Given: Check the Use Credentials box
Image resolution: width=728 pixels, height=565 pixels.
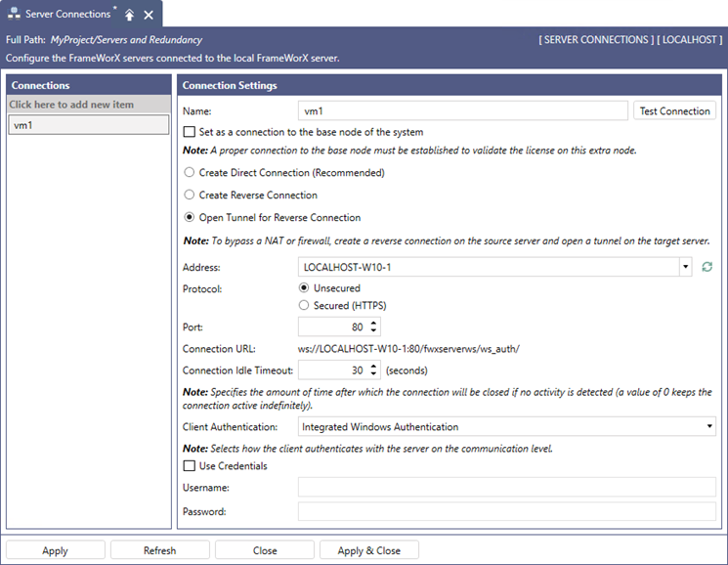Looking at the screenshot, I should (189, 465).
